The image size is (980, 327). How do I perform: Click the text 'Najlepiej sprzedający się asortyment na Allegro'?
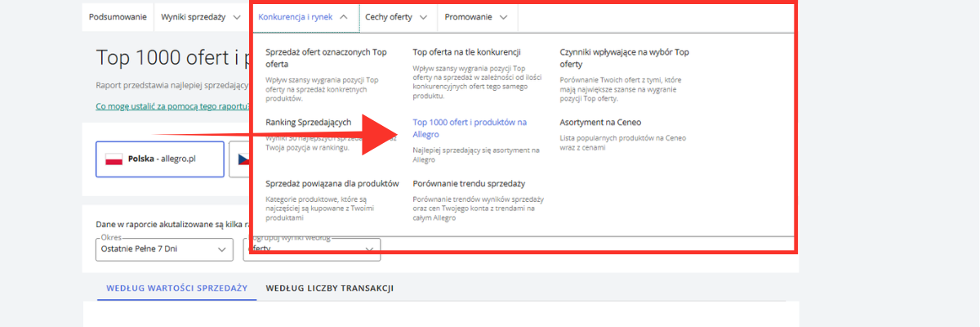click(x=476, y=155)
